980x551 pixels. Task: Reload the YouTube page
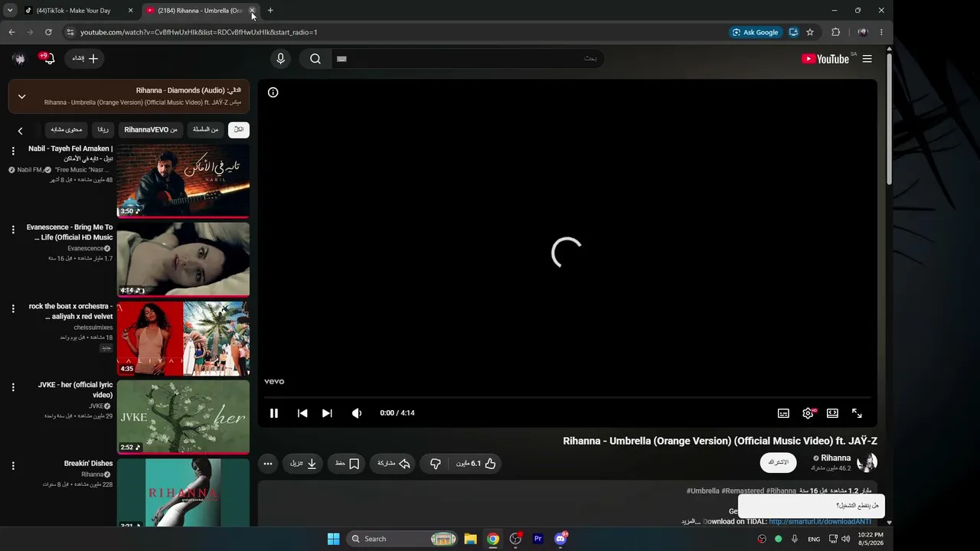(48, 32)
